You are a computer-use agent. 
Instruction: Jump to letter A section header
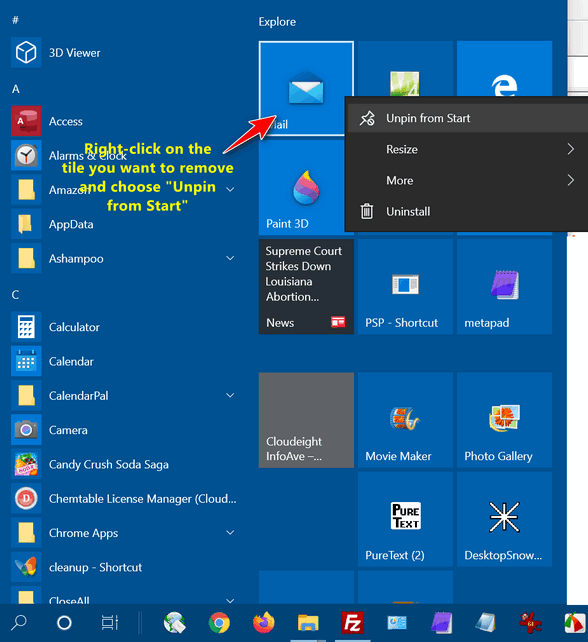[x=16, y=89]
